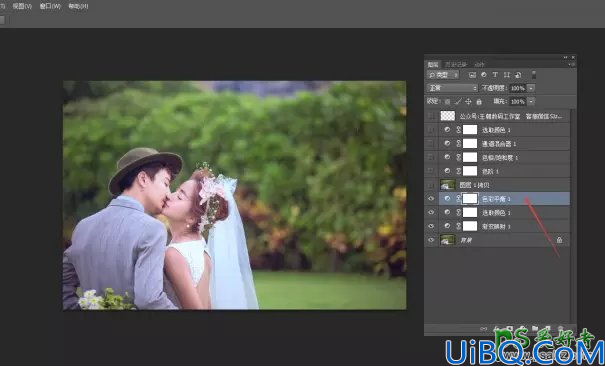Collapse the layers panel with double-arrow icon
Screen dimensions: 605x367
pos(566,58)
